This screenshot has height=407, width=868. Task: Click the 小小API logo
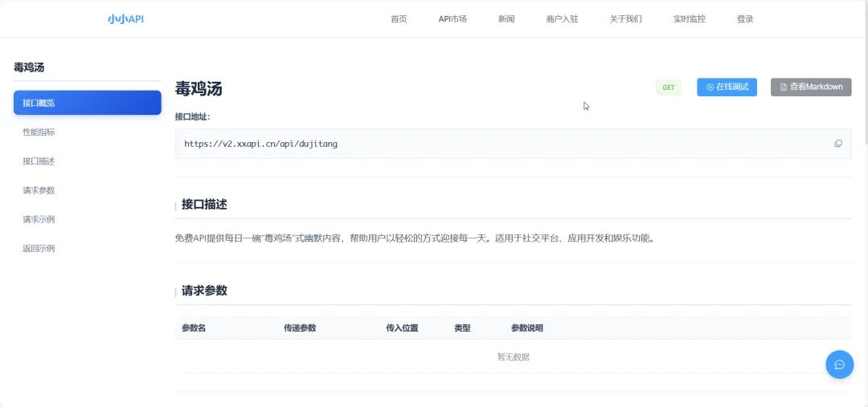(x=125, y=18)
